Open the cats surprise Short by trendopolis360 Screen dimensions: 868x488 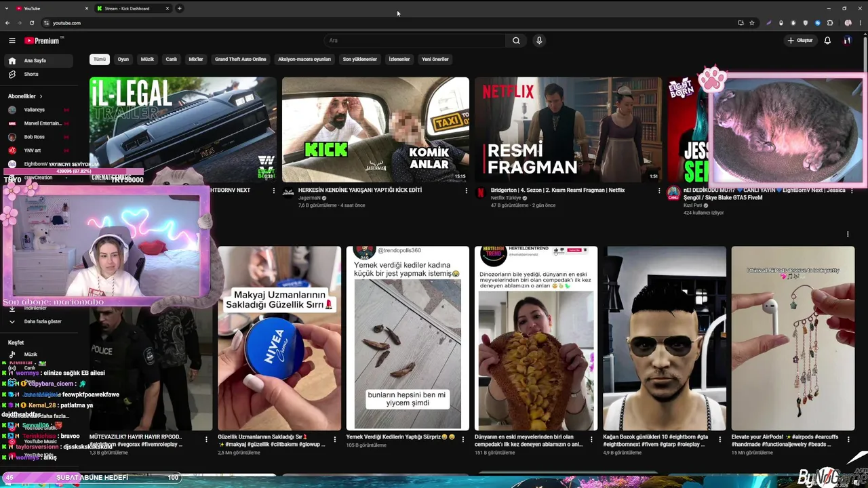click(408, 338)
